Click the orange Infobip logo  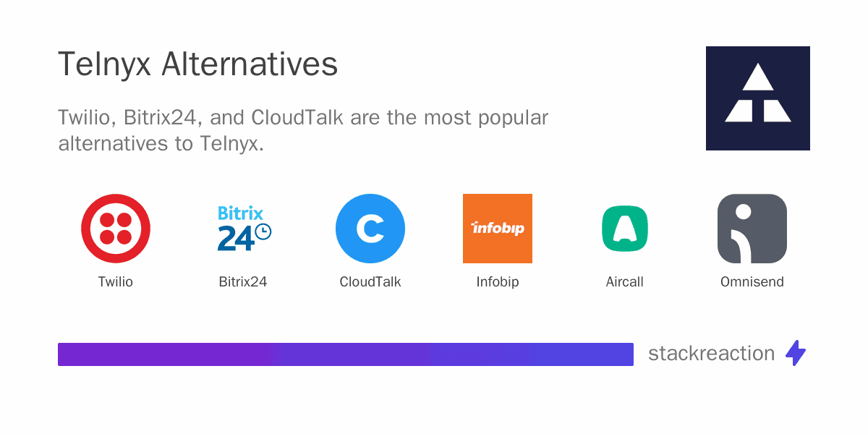498,229
